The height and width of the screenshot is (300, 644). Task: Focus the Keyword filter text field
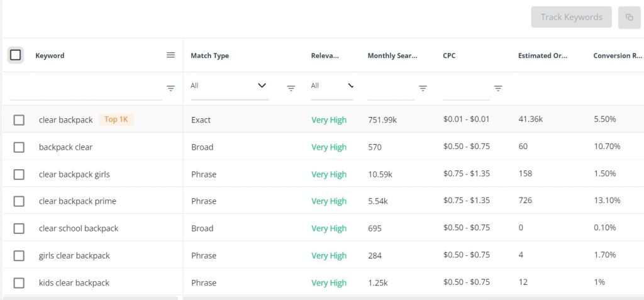(86, 91)
